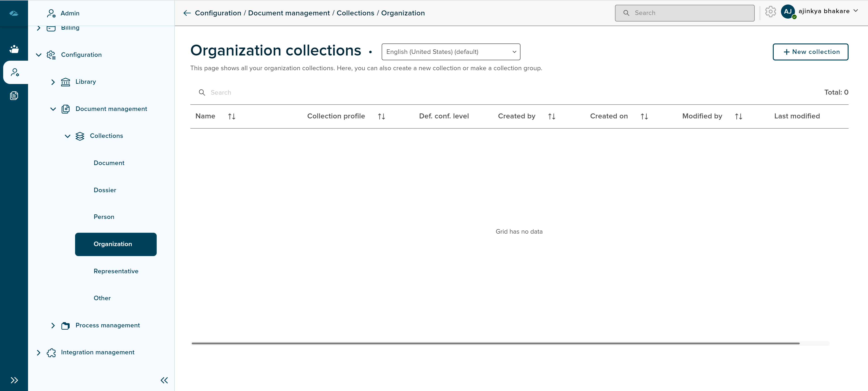Collapse the Collections tree node
868x391 pixels.
tap(67, 136)
